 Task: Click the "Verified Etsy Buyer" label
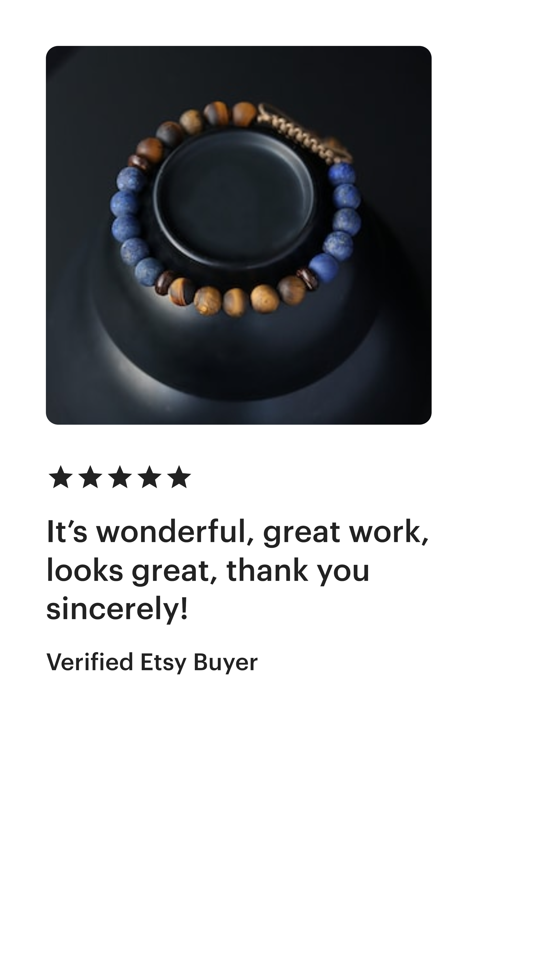pyautogui.click(x=152, y=662)
